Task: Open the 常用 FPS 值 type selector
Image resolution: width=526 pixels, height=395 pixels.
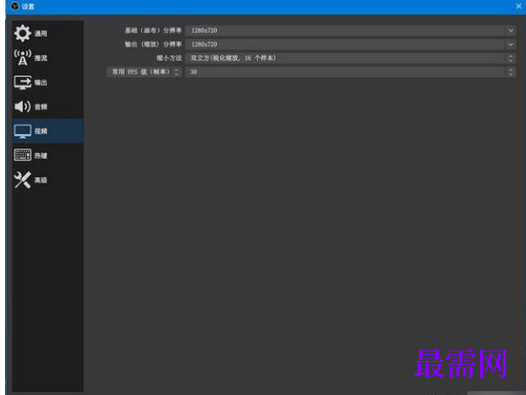Action: (144, 72)
